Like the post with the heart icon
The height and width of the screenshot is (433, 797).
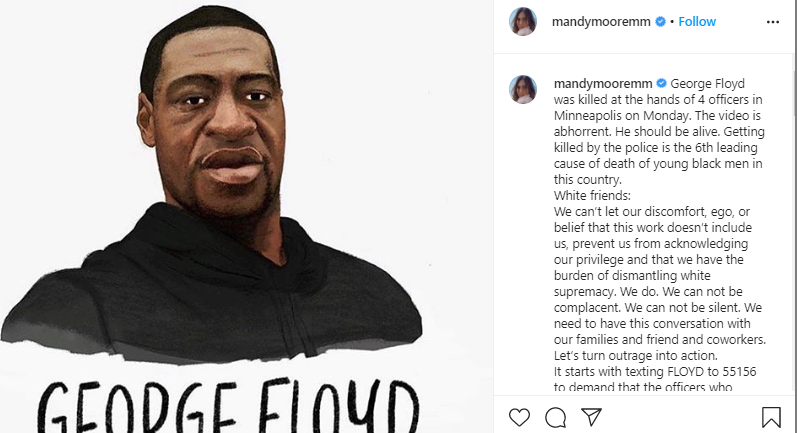(519, 417)
